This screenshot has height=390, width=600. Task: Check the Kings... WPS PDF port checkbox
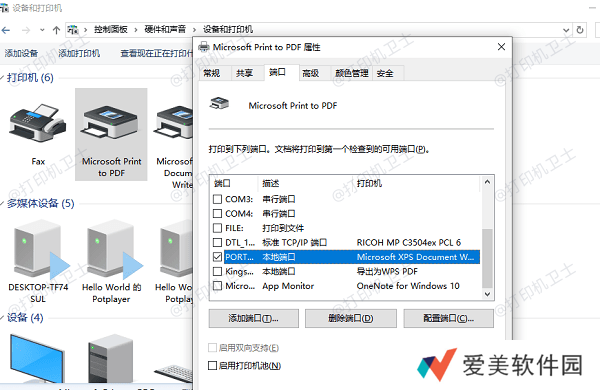tap(217, 271)
